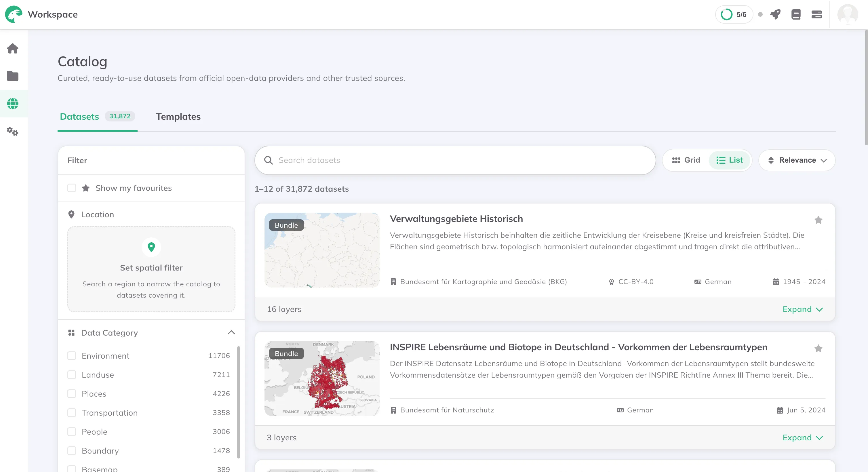Image resolution: width=868 pixels, height=472 pixels.
Task: Switch to List view
Action: tap(730, 160)
